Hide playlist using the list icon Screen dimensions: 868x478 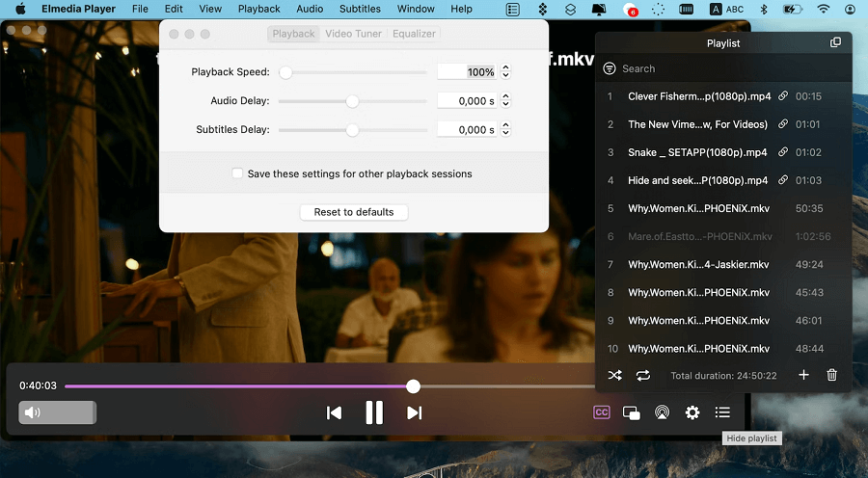[x=722, y=412]
